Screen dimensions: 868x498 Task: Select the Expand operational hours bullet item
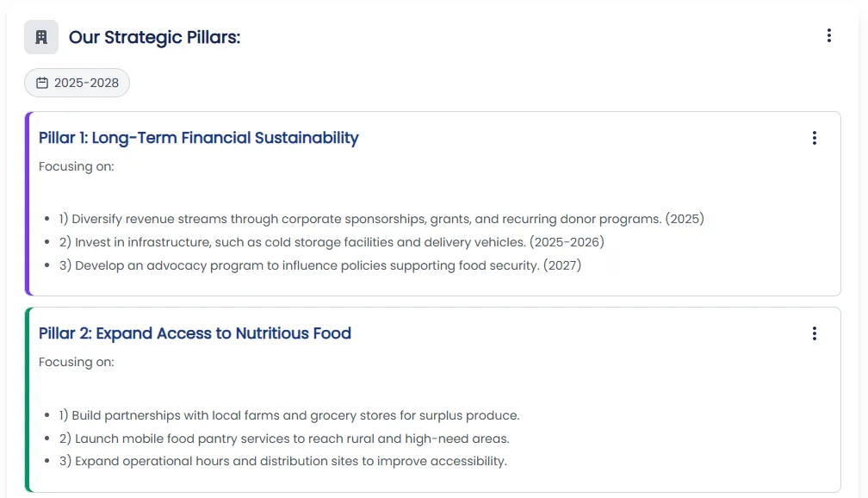click(282, 462)
